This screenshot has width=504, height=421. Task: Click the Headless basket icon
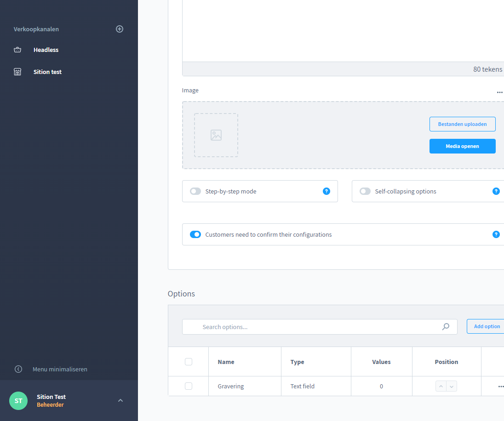[x=17, y=50]
